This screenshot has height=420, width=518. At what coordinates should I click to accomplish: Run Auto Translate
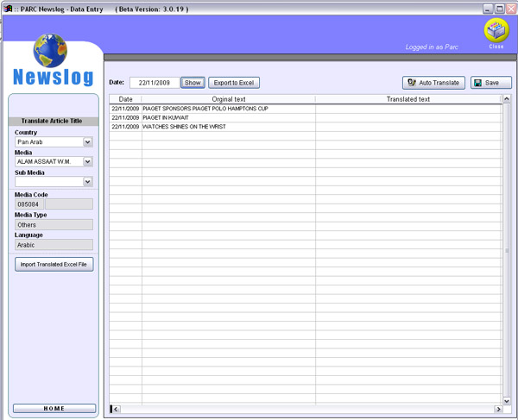click(x=433, y=83)
